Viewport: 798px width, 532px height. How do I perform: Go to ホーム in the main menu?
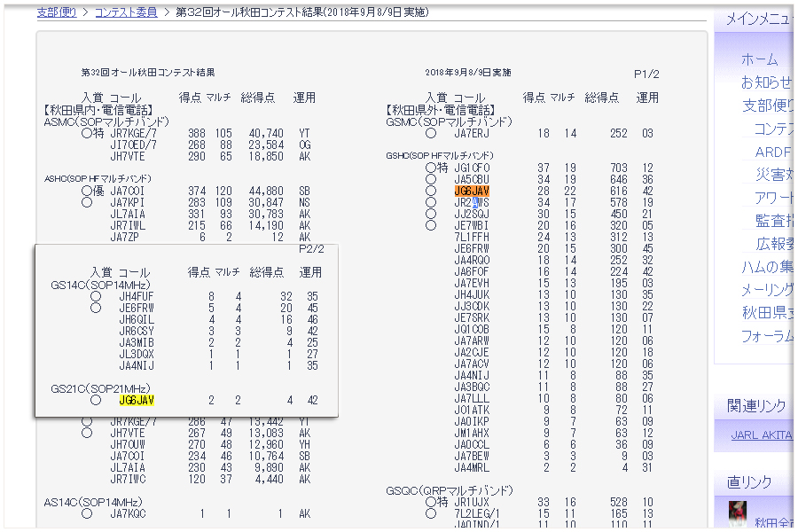[759, 59]
